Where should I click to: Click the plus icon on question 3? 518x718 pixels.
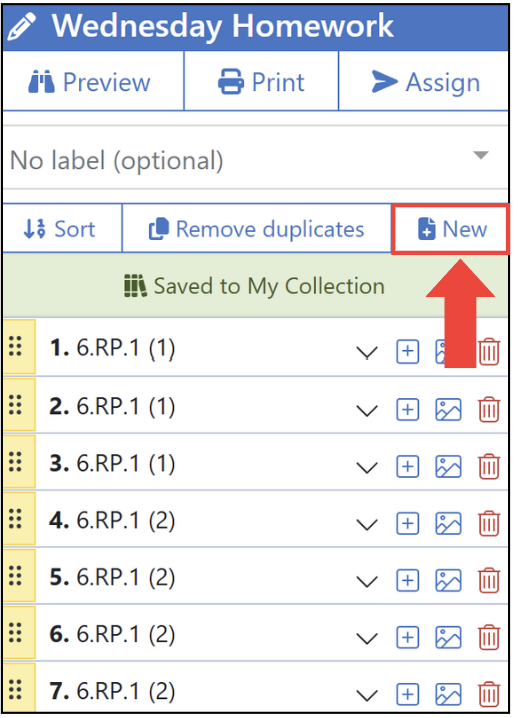(407, 466)
